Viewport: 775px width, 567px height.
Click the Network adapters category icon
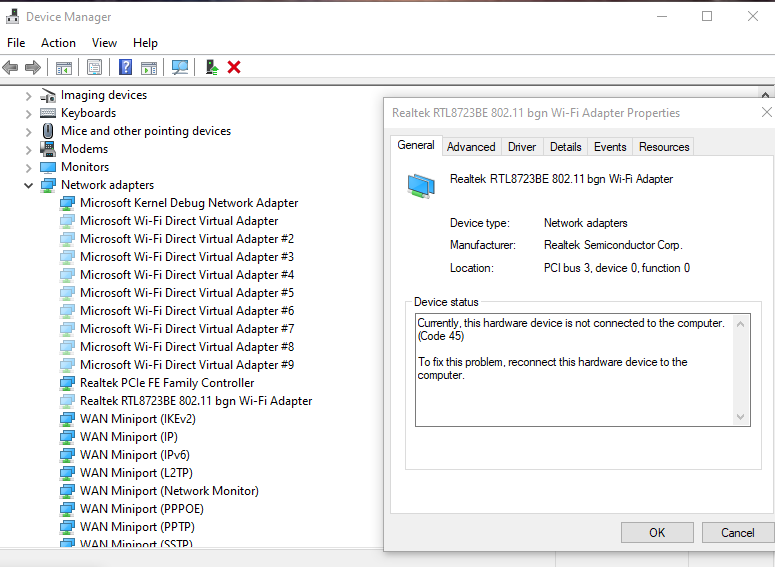pos(48,185)
